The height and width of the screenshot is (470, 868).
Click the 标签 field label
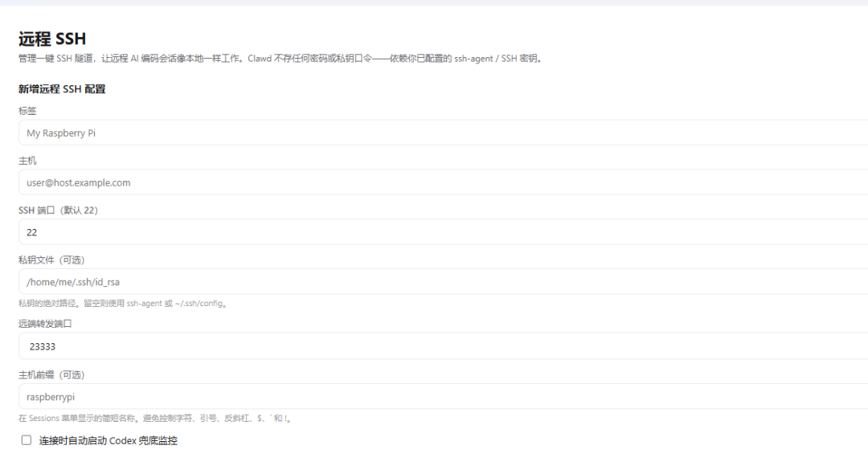click(27, 111)
